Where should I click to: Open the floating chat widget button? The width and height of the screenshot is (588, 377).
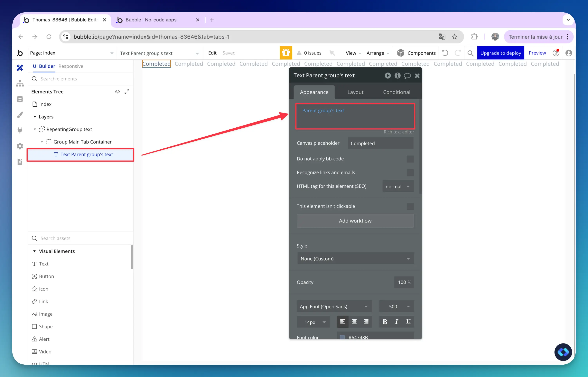563,352
